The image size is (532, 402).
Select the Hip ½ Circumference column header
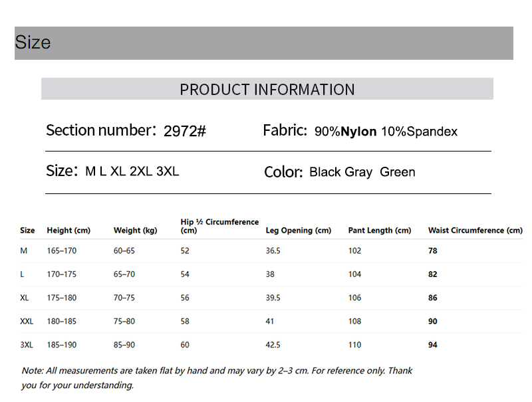point(219,226)
